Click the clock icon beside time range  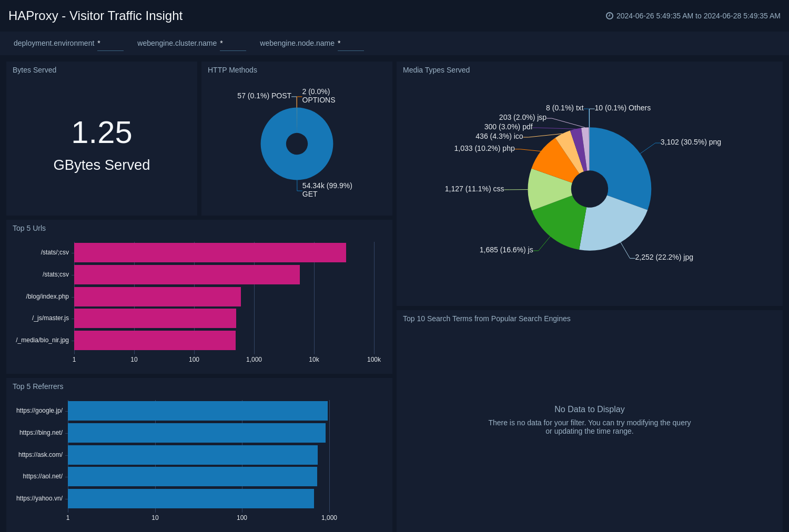pos(610,16)
